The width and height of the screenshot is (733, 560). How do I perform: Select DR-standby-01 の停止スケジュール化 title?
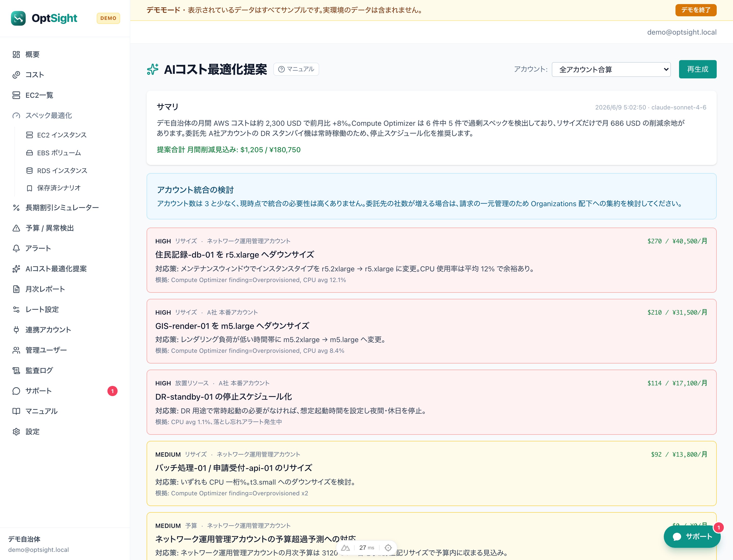click(224, 397)
